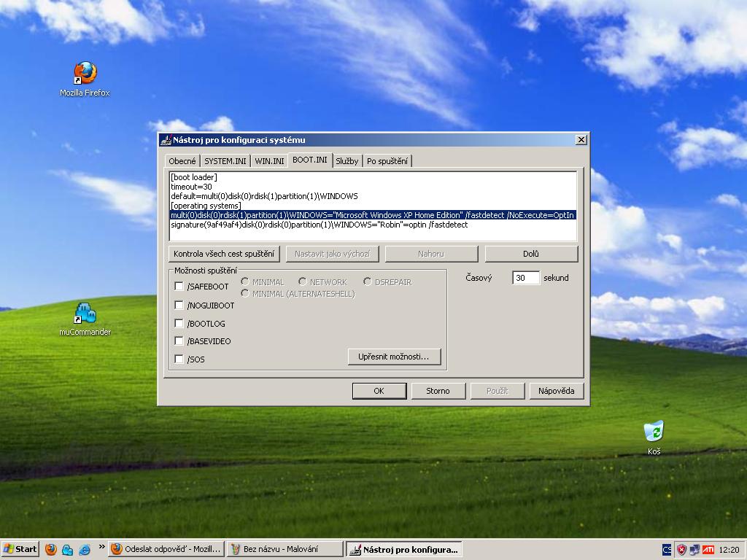Click the timeout seconds input field
Image resolution: width=747 pixels, height=560 pixels.
click(x=526, y=278)
